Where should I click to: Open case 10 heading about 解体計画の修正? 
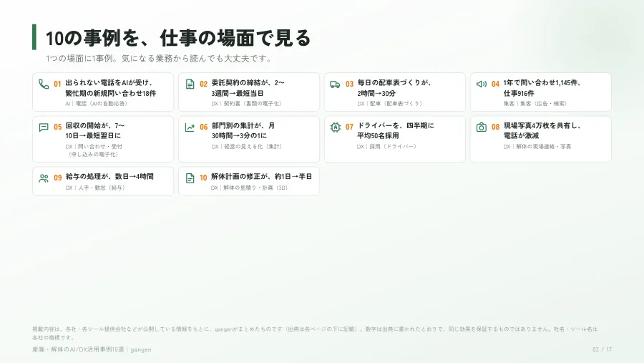click(x=262, y=176)
